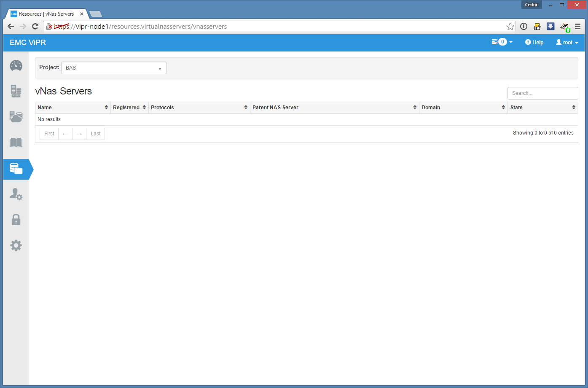
Task: Open the System gear icon in sidebar
Action: (x=16, y=245)
